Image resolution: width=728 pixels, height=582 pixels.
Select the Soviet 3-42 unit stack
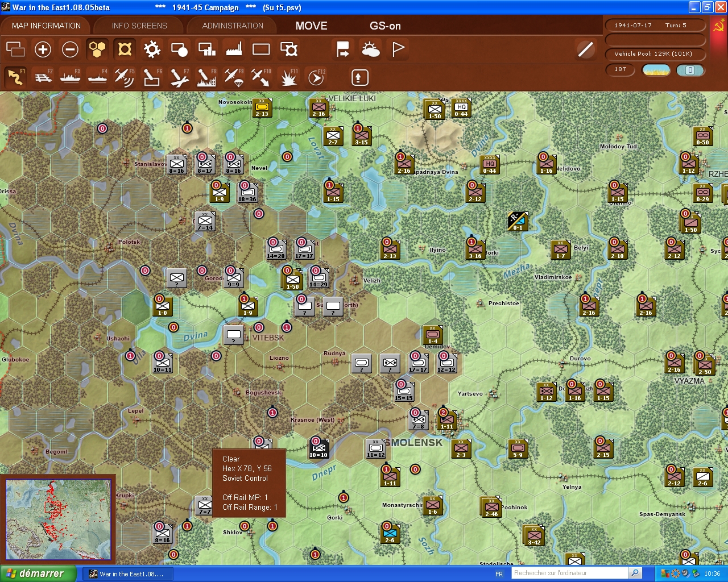pos(533,535)
